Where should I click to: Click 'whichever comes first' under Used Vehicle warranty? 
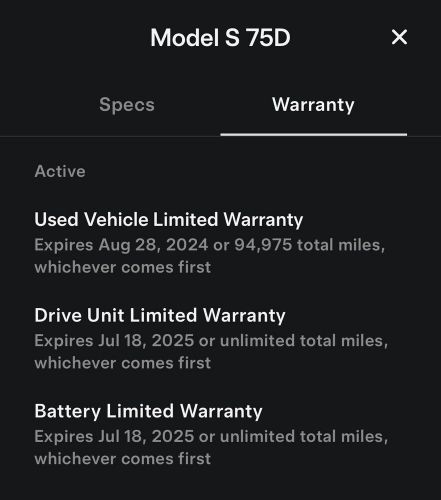point(123,267)
